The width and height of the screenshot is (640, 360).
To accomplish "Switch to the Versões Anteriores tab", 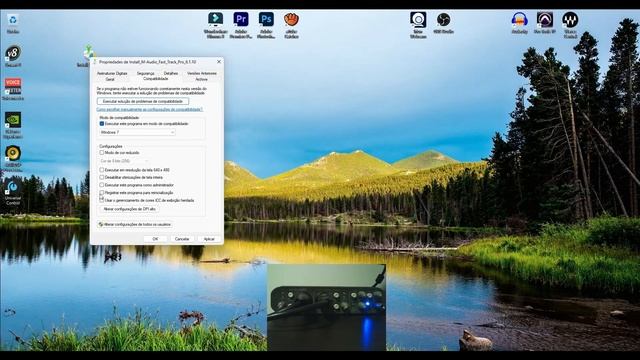I will click(202, 73).
